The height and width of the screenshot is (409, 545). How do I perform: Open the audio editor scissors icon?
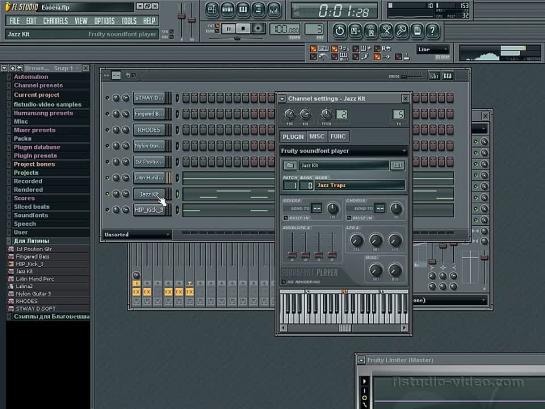pos(386,31)
